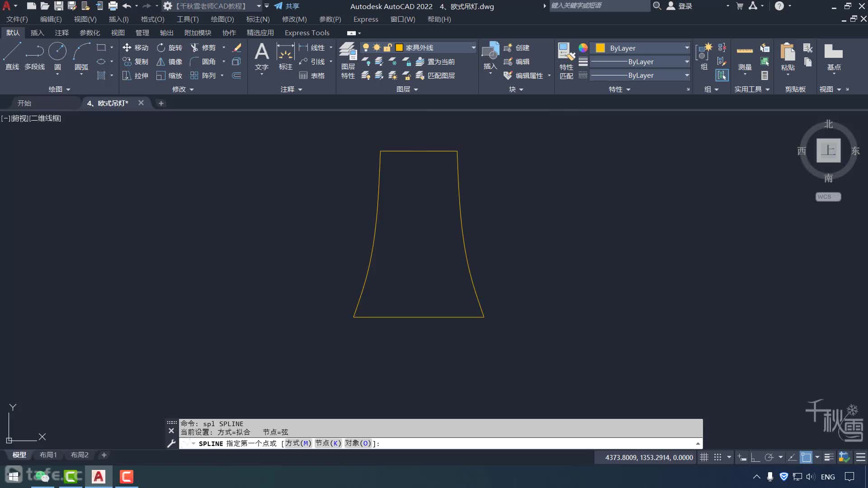The width and height of the screenshot is (868, 488).
Task: Switch to the 参数化 ribbon tab
Action: [90, 33]
